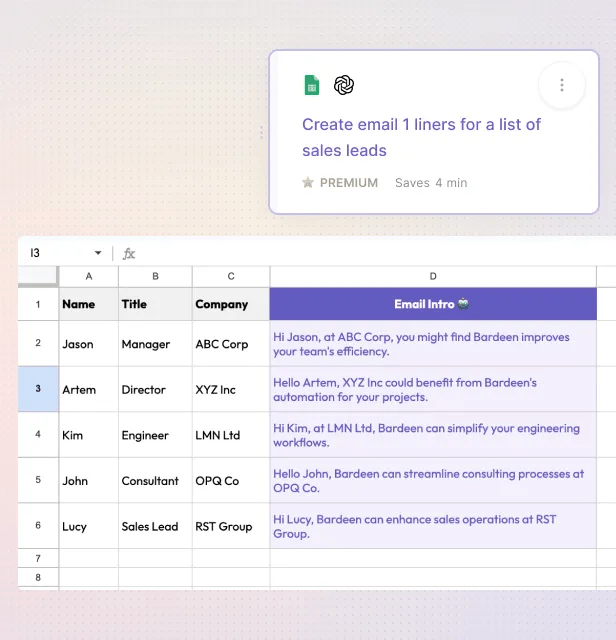Select row 6 header

38,525
